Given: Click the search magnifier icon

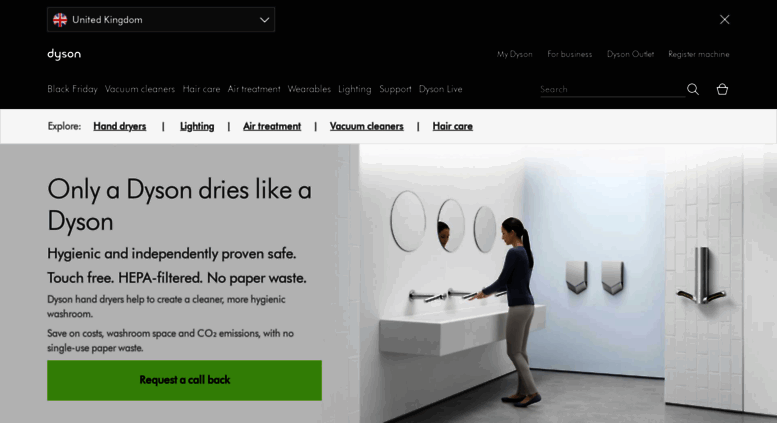Looking at the screenshot, I should (693, 89).
